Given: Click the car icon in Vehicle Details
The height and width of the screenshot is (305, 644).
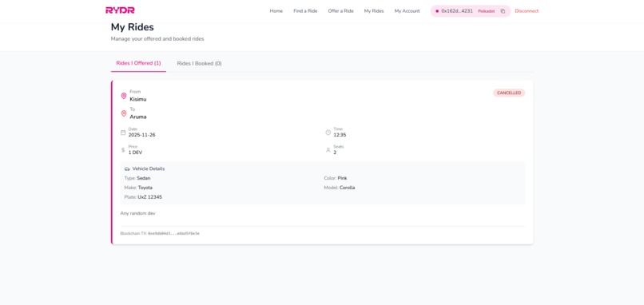Looking at the screenshot, I should tap(127, 168).
